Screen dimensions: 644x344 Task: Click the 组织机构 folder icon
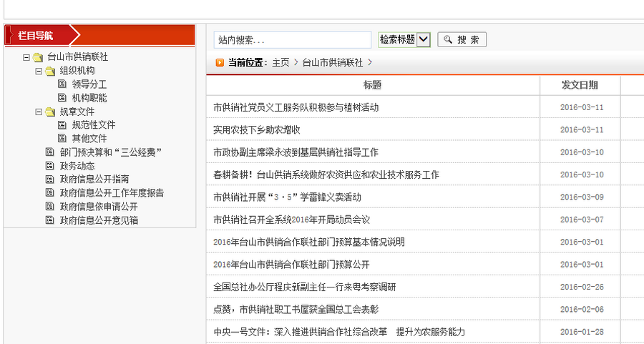coord(50,71)
